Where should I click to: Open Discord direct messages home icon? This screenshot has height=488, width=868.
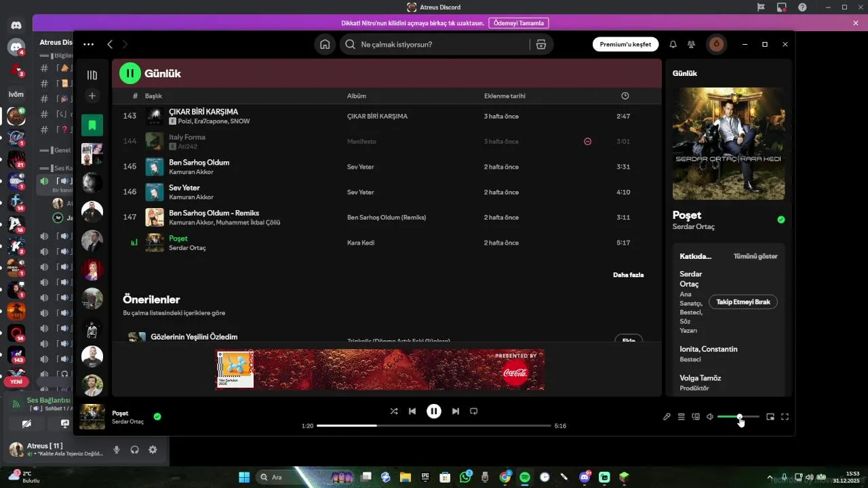[x=16, y=26]
